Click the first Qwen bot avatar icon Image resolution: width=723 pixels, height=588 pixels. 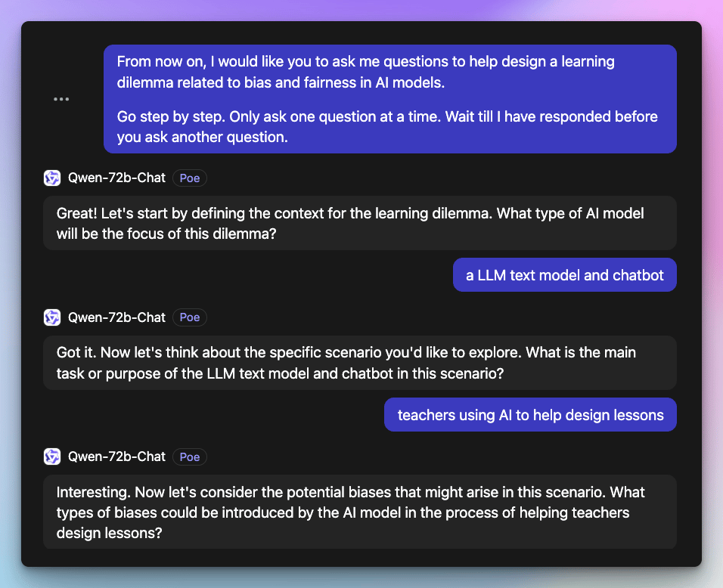point(52,178)
